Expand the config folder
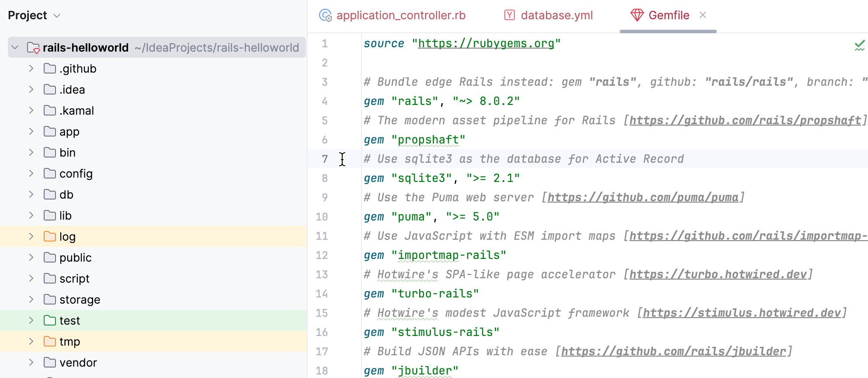 31,174
